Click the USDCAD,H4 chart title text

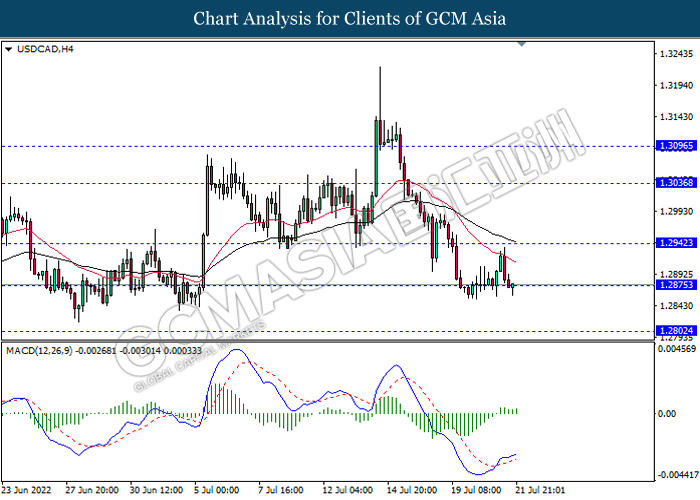[x=45, y=49]
